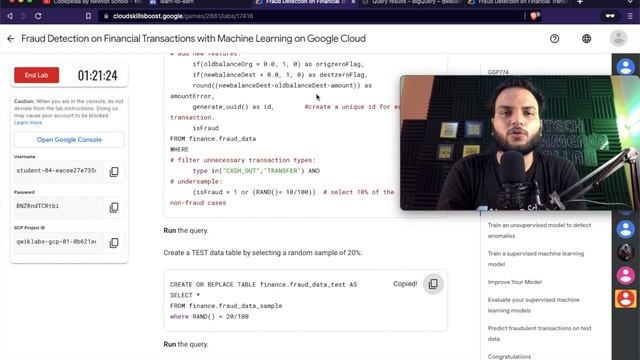Switch to the last Fraud Detection tab

tap(518, 2)
